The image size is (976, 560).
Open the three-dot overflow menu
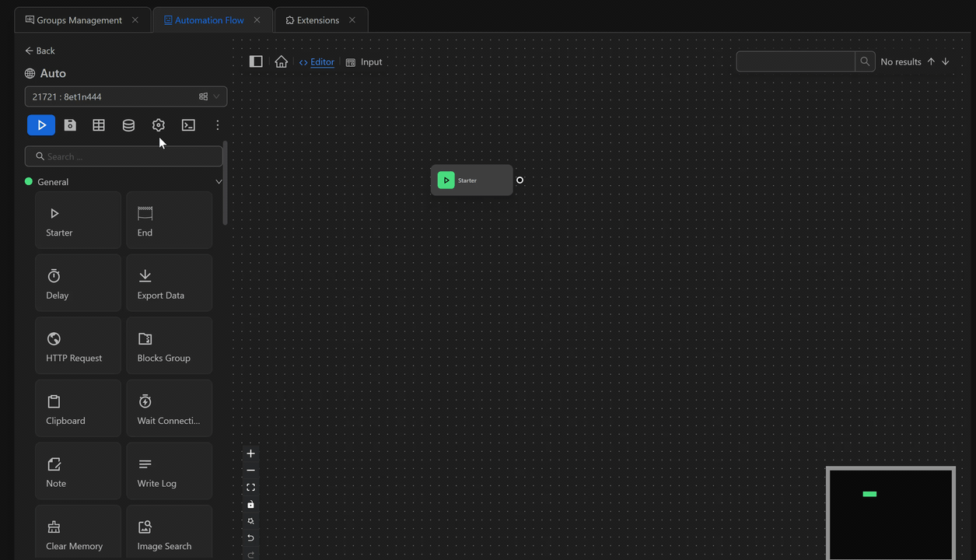click(x=217, y=124)
